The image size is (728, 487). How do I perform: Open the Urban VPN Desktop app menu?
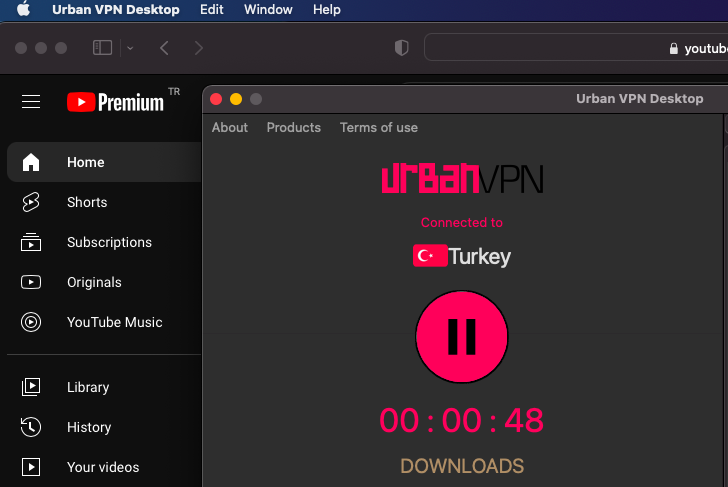(116, 9)
